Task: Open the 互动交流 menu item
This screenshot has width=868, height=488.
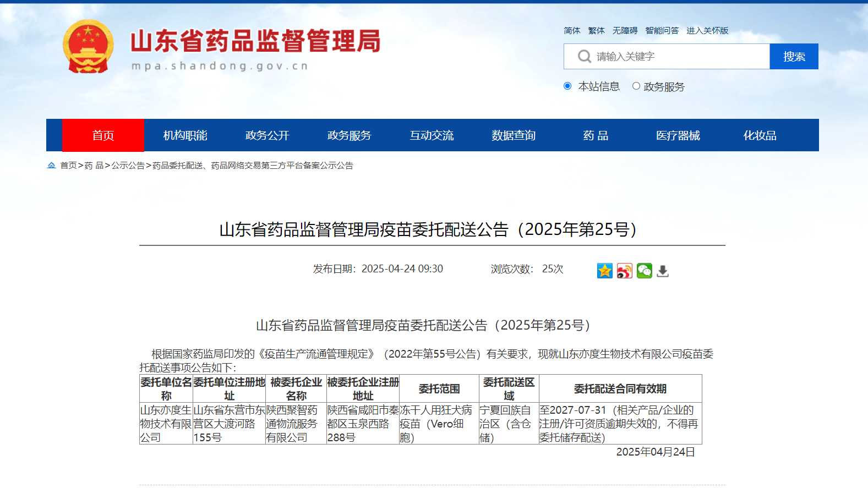Action: [x=432, y=135]
